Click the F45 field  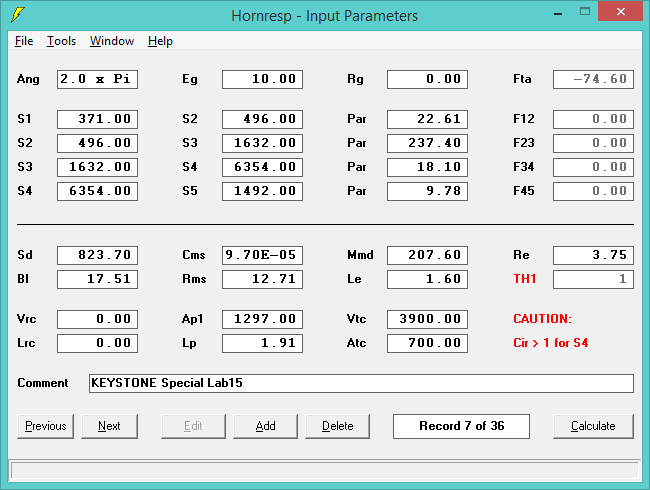pyautogui.click(x=593, y=191)
